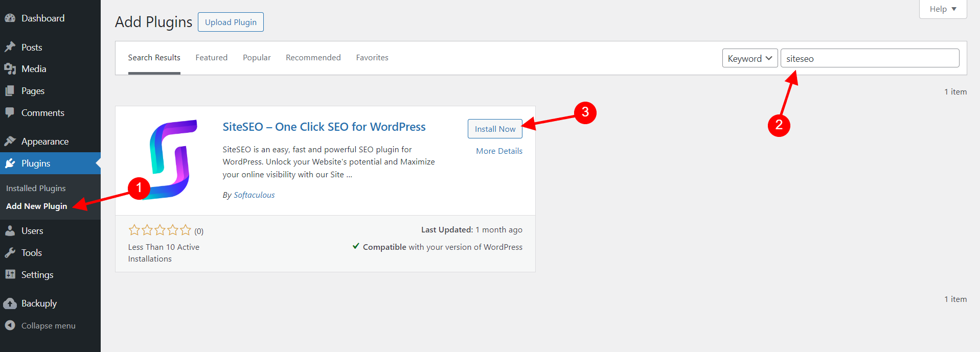Click the Users person icon

point(10,231)
